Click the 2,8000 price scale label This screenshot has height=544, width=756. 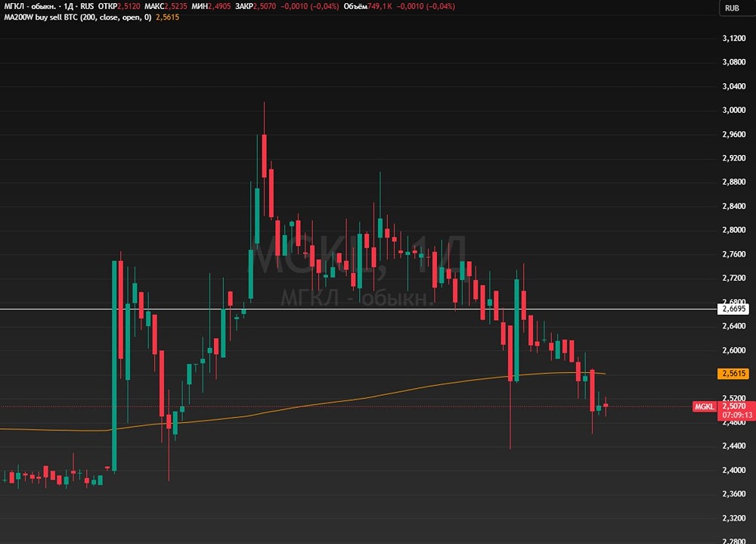click(734, 230)
